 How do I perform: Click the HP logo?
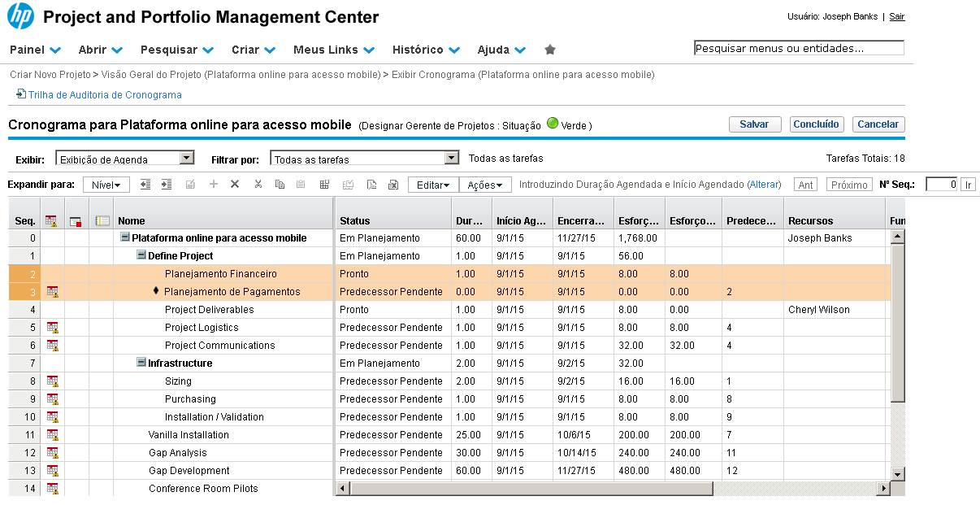pos(21,17)
